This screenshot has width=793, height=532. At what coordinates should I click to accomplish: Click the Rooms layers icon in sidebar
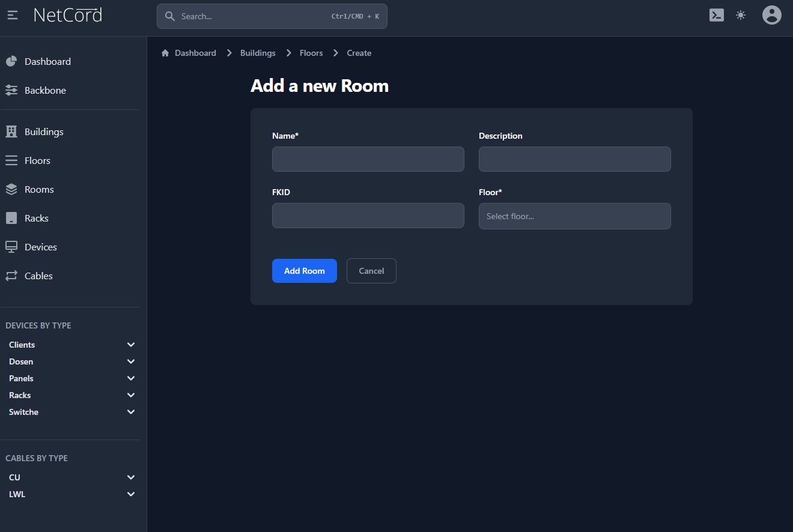pyautogui.click(x=11, y=189)
